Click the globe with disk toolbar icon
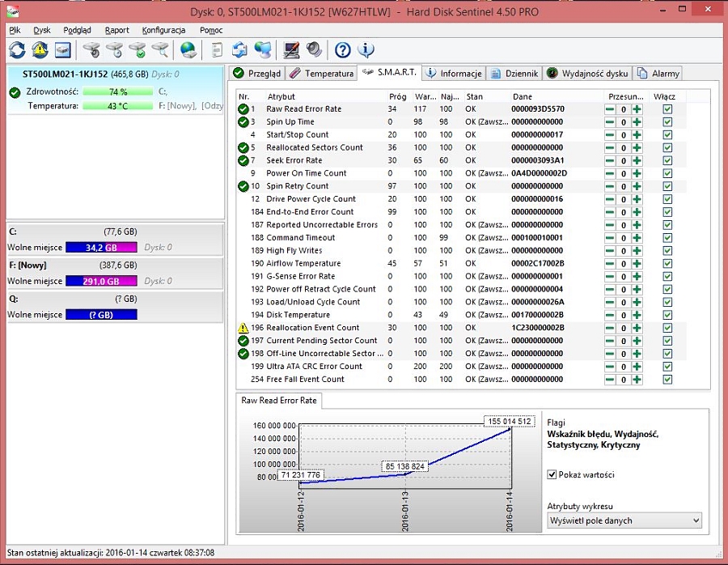The height and width of the screenshot is (565, 728). [x=188, y=49]
